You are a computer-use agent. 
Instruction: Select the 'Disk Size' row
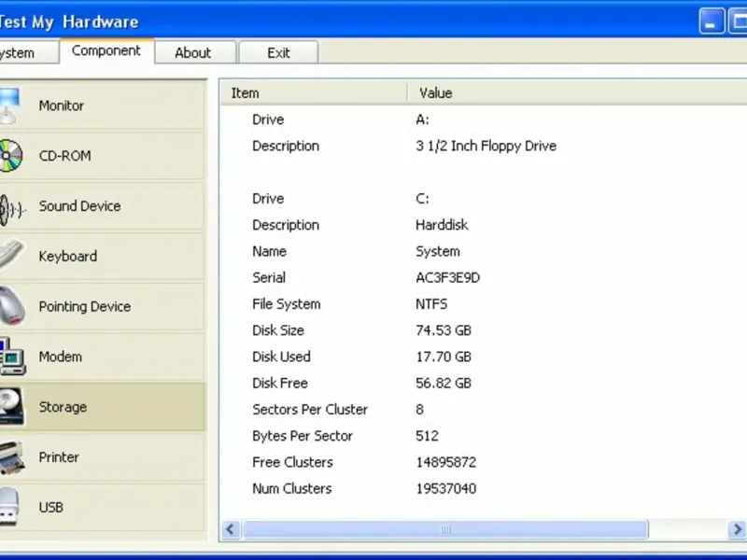click(x=278, y=330)
